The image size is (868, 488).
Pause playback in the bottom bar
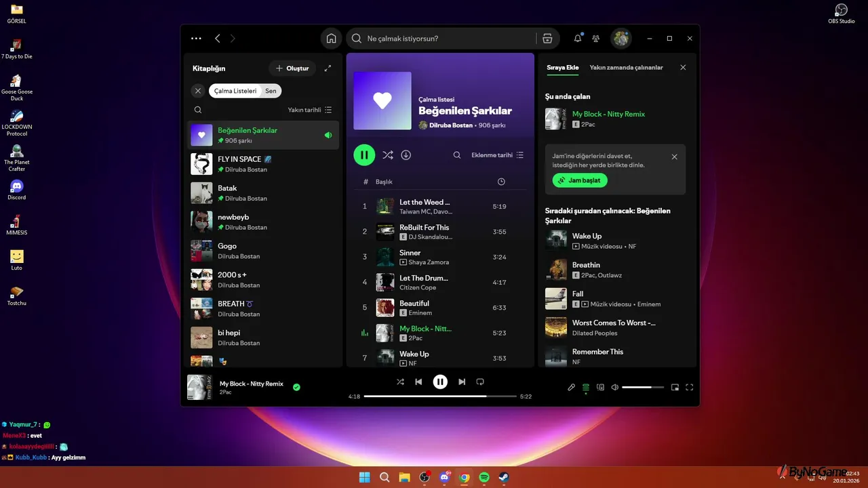440,382
